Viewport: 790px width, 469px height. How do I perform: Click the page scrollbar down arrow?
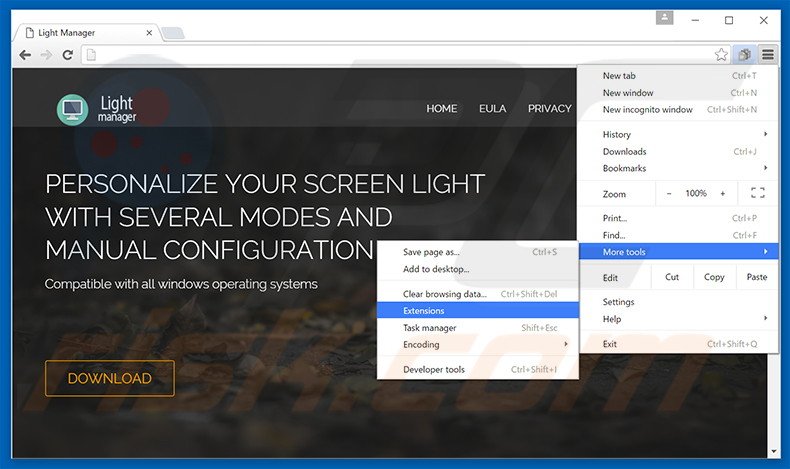773,452
